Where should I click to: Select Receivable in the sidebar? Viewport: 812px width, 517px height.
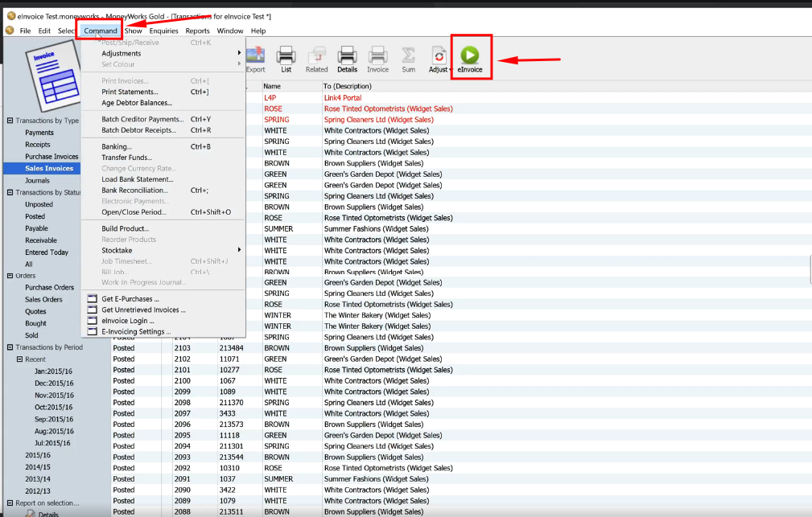click(41, 240)
